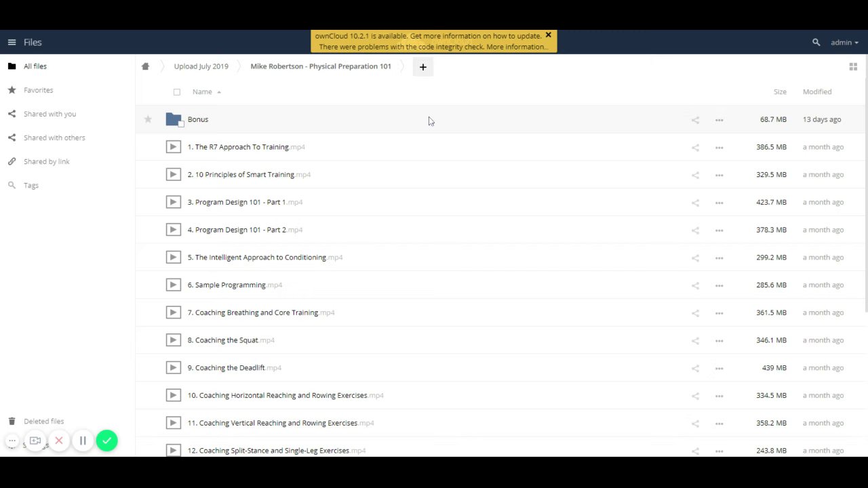This screenshot has height=488, width=868.
Task: Open recorder options ellipsis button
Action: pyautogui.click(x=12, y=441)
